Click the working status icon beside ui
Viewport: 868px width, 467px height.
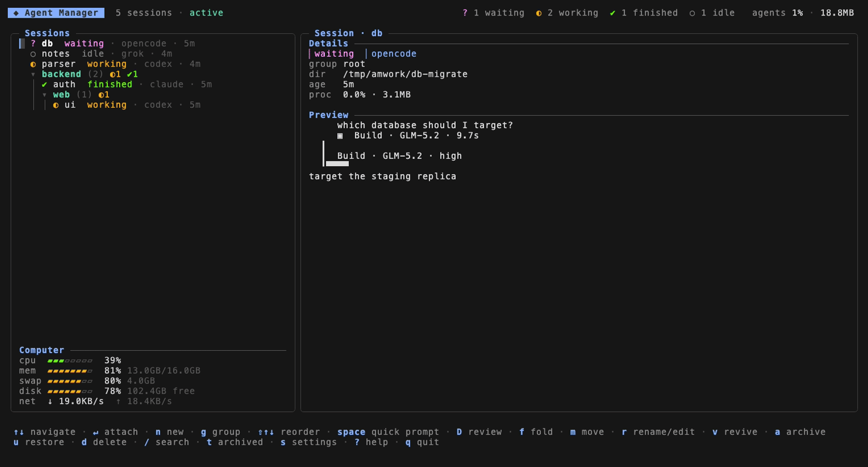[56, 105]
